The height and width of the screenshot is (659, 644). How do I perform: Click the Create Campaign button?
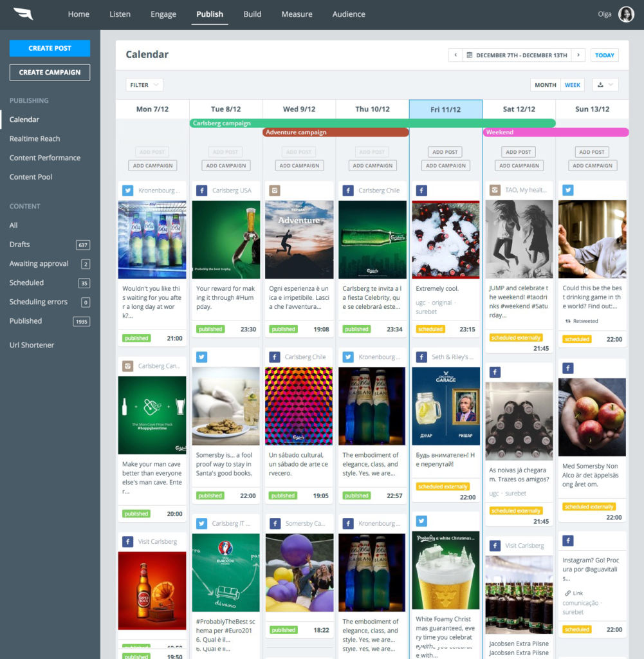point(50,72)
